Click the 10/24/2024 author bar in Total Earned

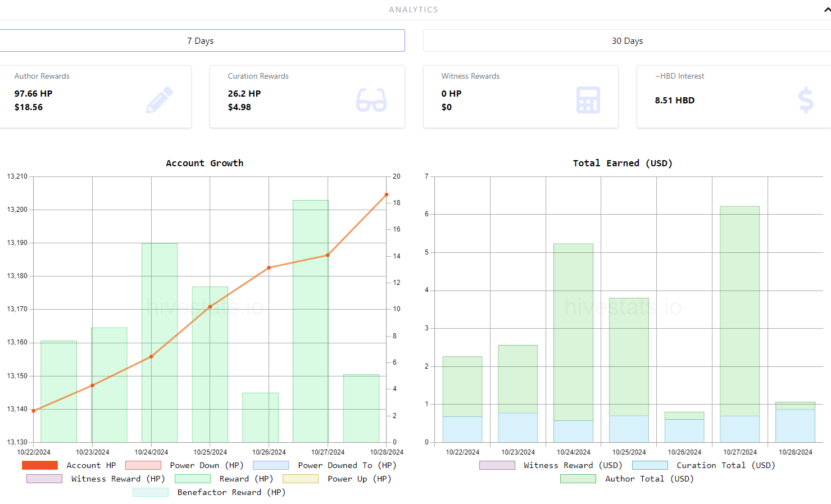tap(573, 332)
